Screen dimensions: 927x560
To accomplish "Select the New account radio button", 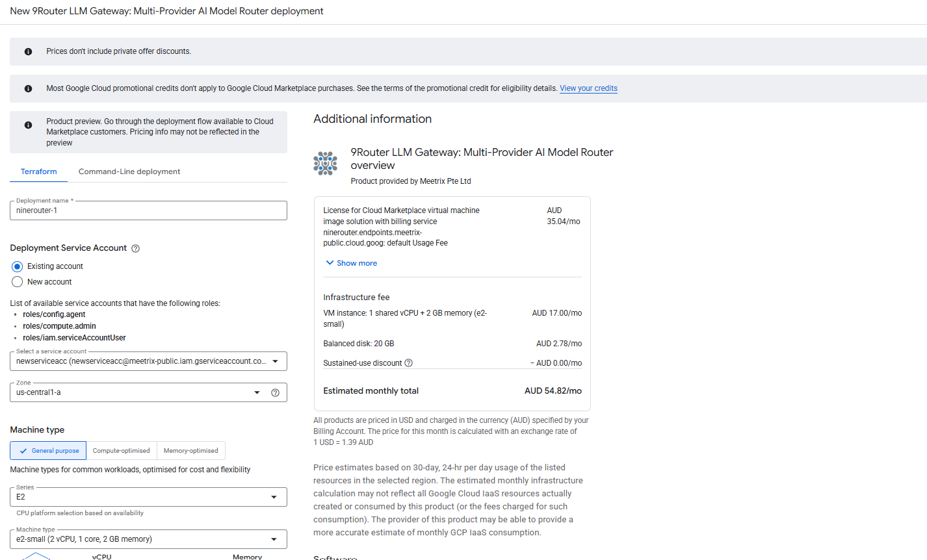I will click(x=18, y=282).
